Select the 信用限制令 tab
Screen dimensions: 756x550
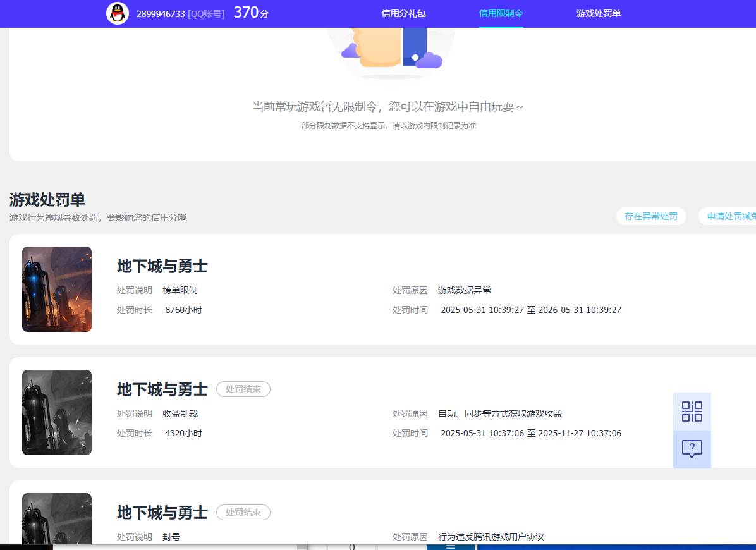pyautogui.click(x=501, y=13)
